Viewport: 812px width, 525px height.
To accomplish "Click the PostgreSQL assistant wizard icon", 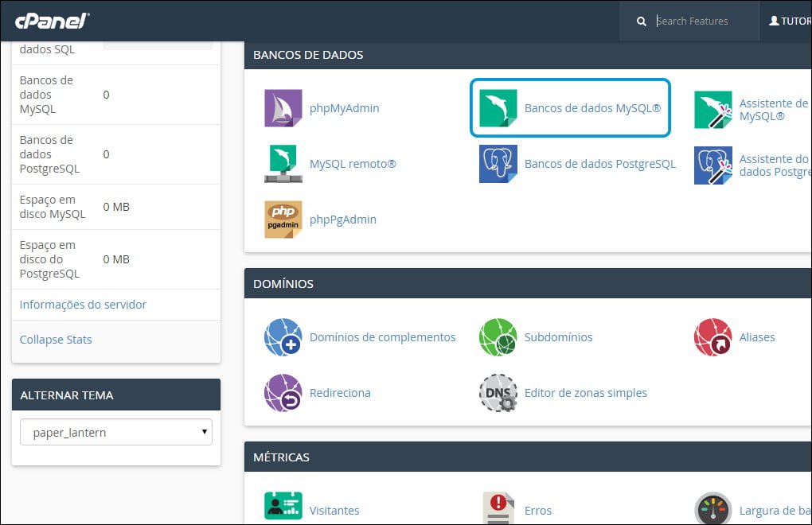I will click(713, 165).
